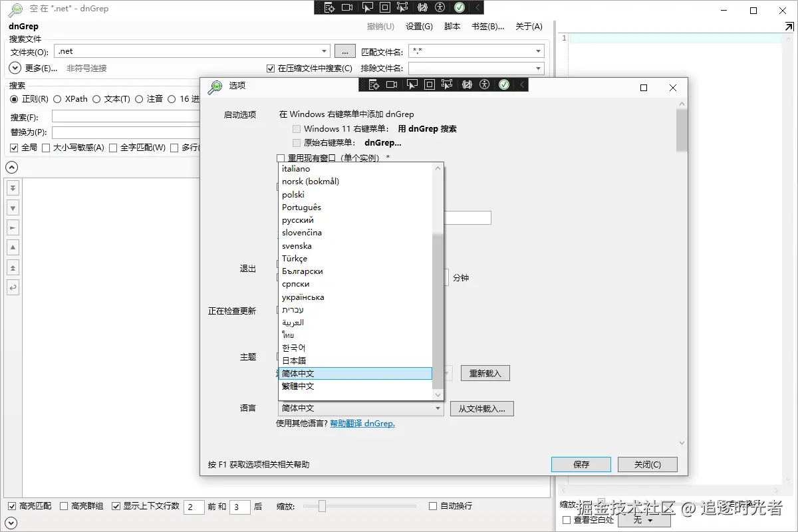Image resolution: width=798 pixels, height=532 pixels.
Task: Click the double down arrow results button
Action: click(13, 188)
